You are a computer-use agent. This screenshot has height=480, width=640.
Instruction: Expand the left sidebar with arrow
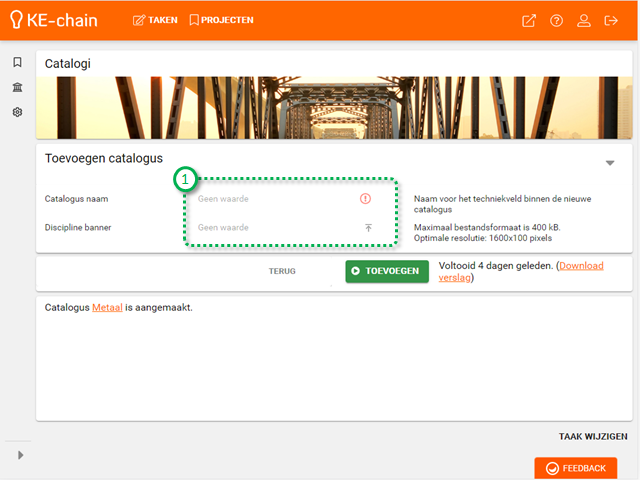tap(20, 455)
